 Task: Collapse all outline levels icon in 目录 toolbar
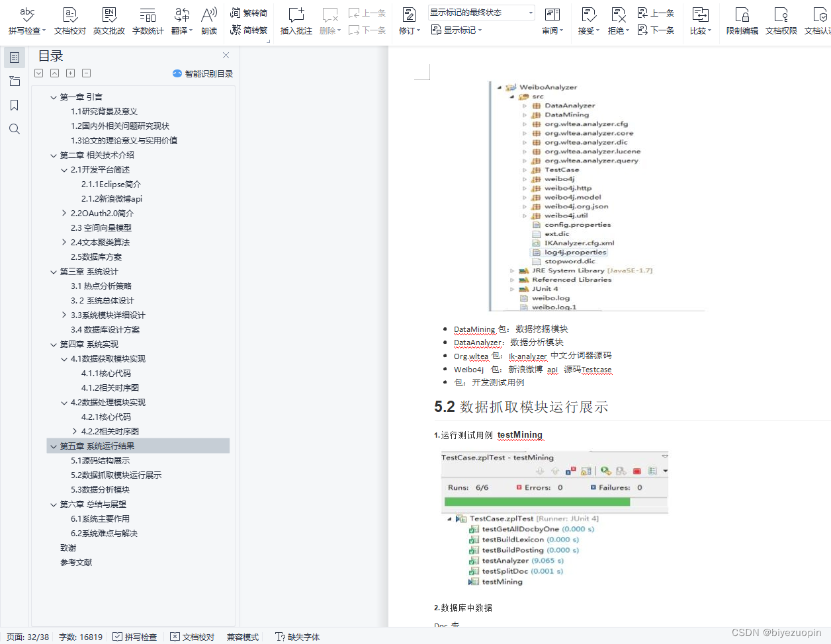click(x=54, y=73)
